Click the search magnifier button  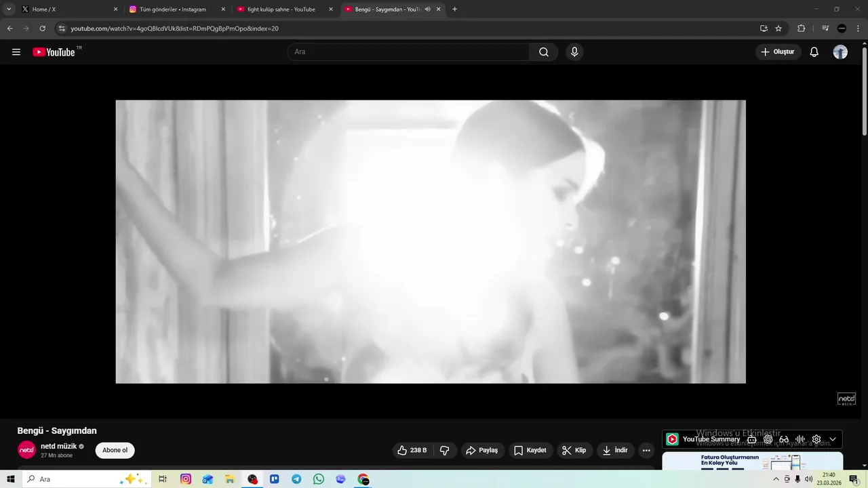(x=544, y=52)
